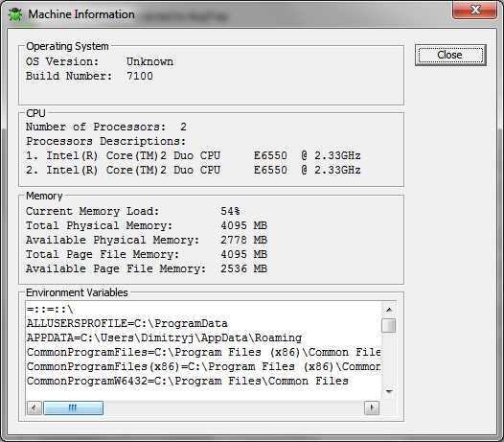Click the CommonProgramFiles=C:\Program Files (x86) line
Screen dimensions: 504x442
coord(204,352)
